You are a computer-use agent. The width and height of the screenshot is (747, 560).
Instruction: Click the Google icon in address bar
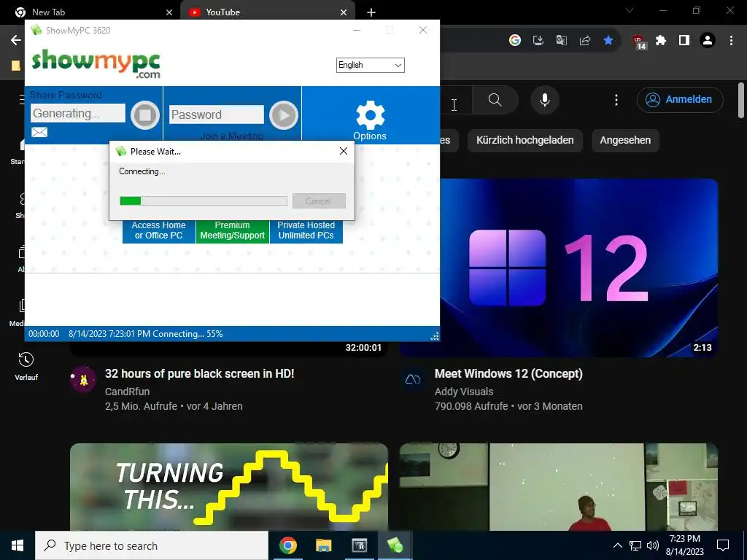pos(515,41)
